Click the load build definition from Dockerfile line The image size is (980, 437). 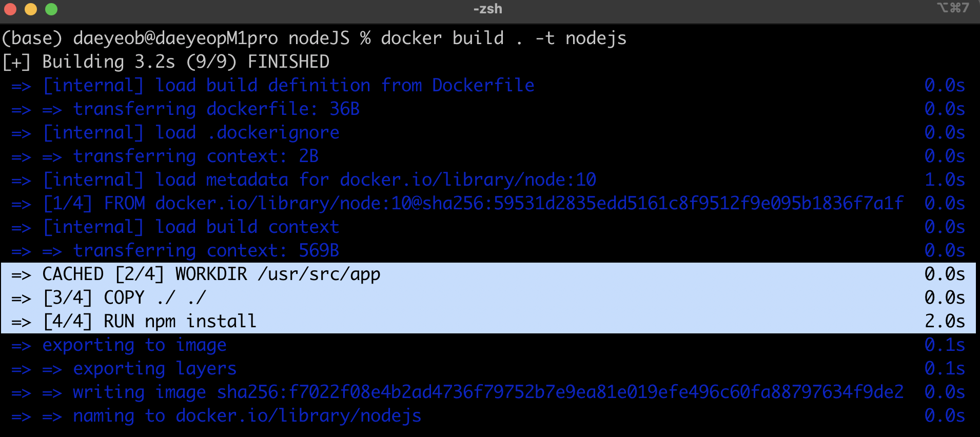click(x=287, y=86)
